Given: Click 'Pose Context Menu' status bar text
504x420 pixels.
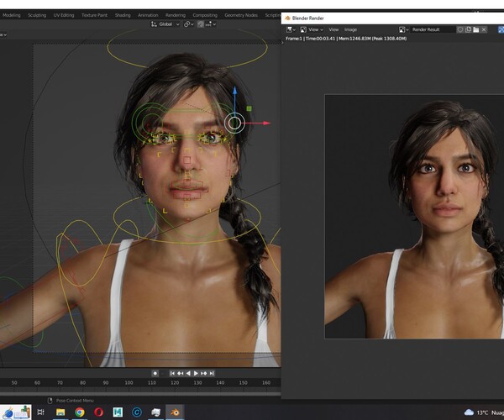Looking at the screenshot, I should 75,401.
